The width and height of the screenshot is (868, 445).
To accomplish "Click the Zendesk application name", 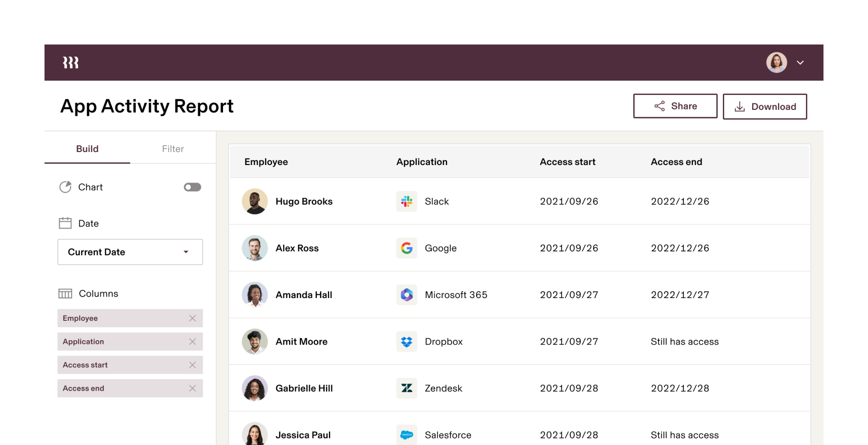I will (x=444, y=388).
